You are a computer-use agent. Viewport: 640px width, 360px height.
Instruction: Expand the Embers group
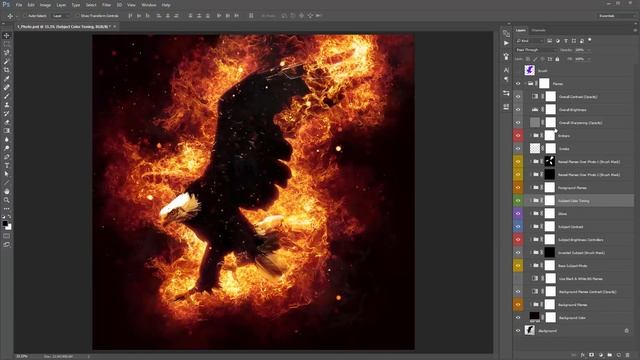pos(531,136)
